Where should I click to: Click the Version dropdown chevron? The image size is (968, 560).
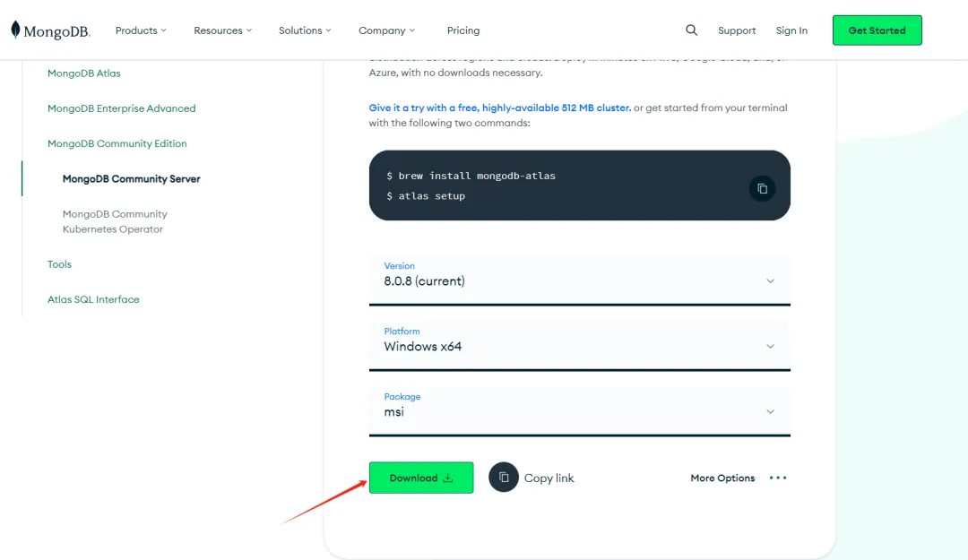coord(770,280)
